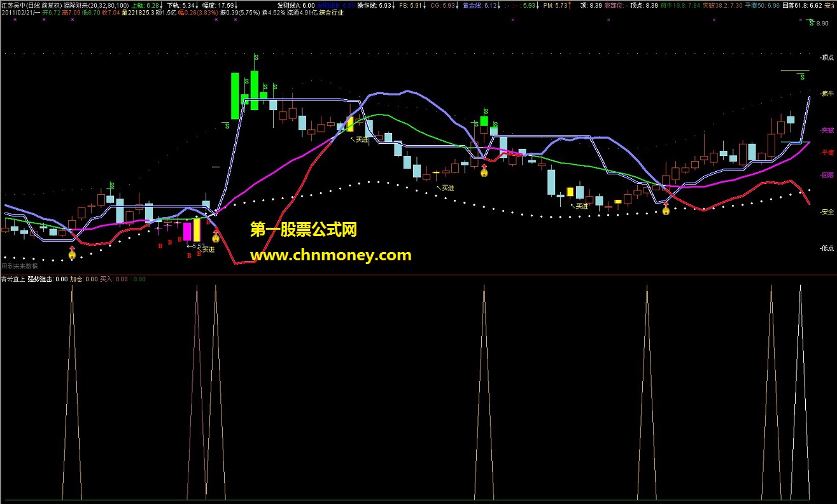Click the 顶点 level label on right axis
The image size is (837, 504).
coord(827,57)
